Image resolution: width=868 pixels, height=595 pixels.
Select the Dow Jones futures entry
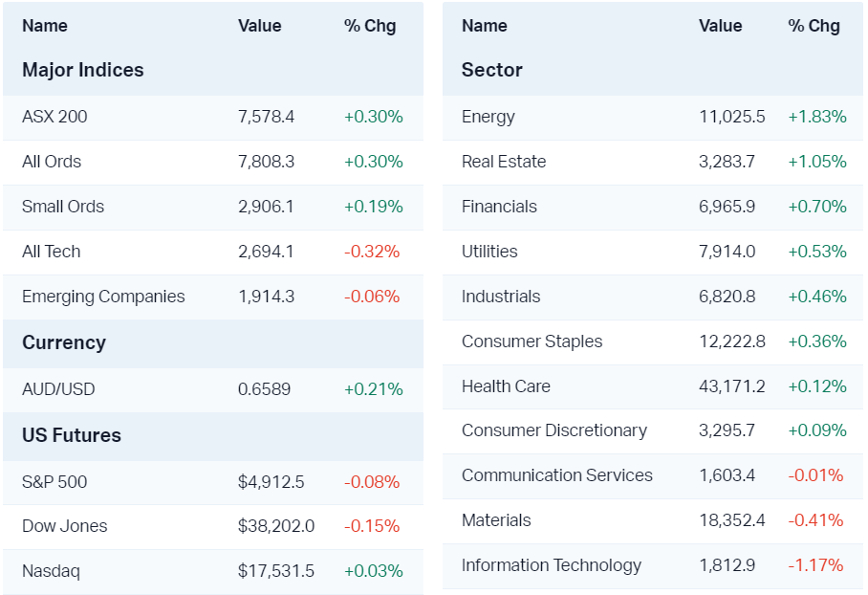[x=64, y=526]
